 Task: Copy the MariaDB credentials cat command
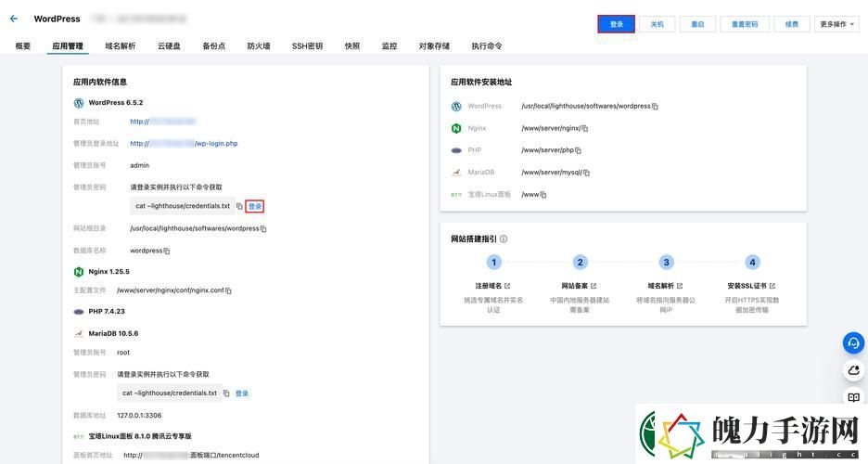click(x=226, y=393)
